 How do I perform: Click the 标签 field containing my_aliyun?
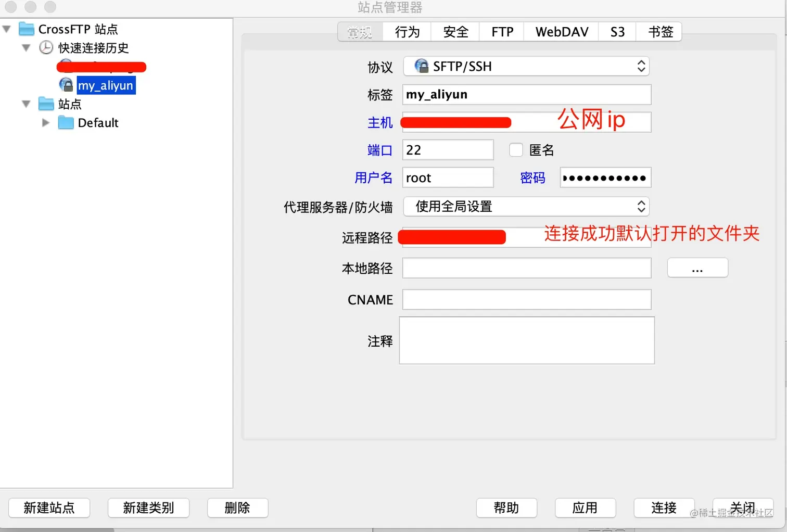tap(527, 94)
